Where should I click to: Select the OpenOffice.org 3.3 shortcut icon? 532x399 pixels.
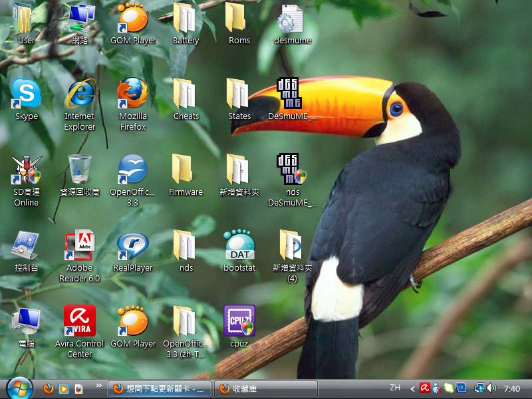click(x=133, y=170)
